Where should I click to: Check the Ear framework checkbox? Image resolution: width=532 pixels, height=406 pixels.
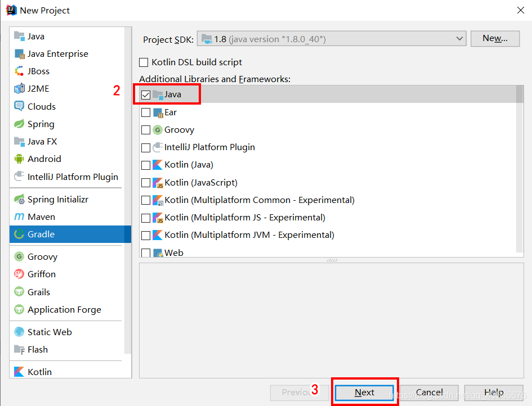coord(146,112)
